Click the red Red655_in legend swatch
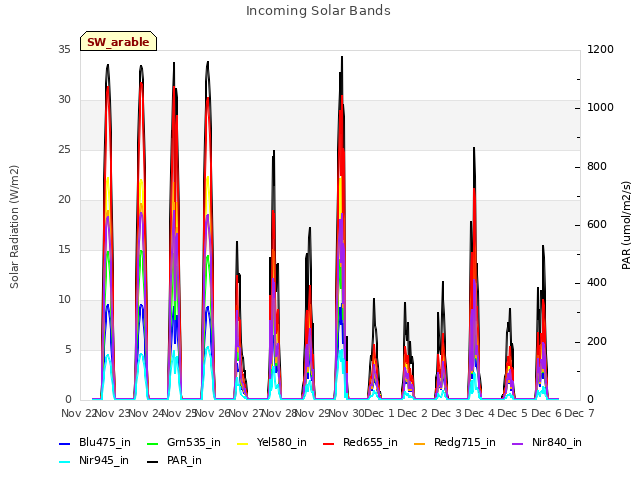This screenshot has height=480, width=640. click(x=329, y=444)
